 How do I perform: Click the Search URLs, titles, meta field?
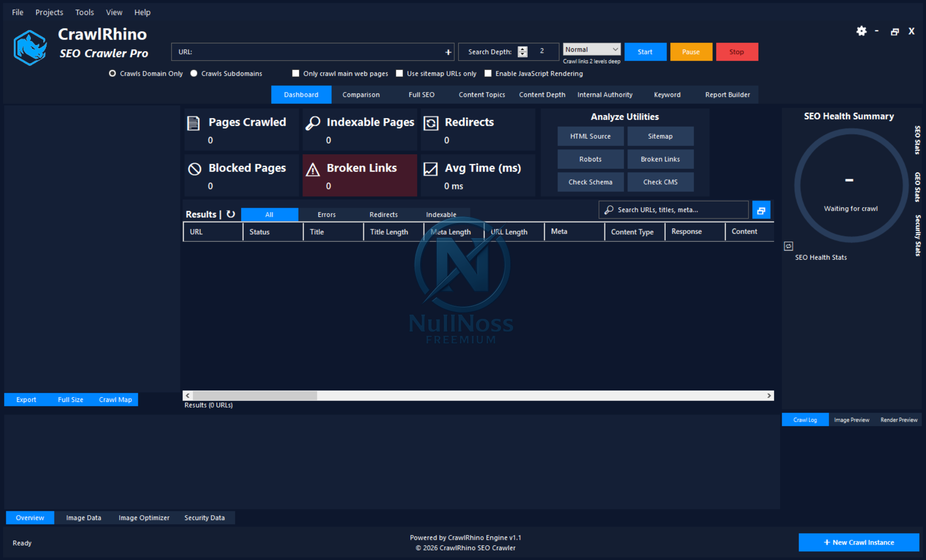tap(673, 210)
